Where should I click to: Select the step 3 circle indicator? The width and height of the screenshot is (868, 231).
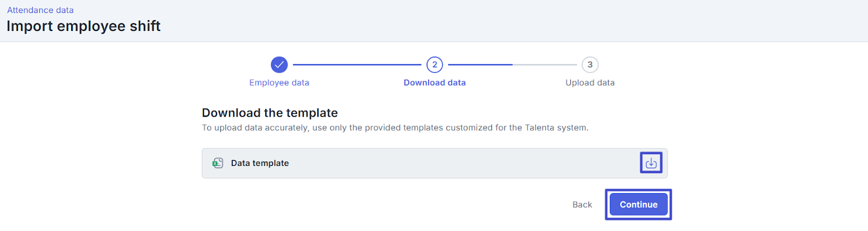coord(590,65)
